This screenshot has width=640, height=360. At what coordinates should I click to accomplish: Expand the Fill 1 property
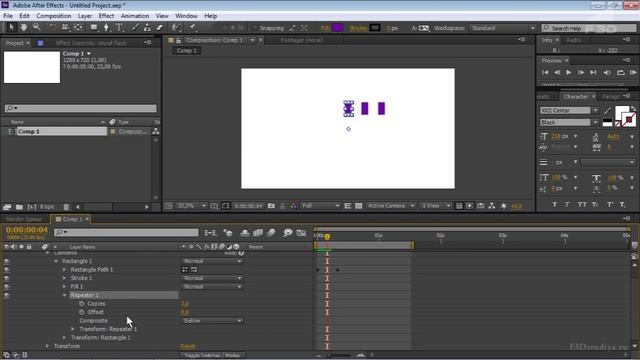(64, 287)
